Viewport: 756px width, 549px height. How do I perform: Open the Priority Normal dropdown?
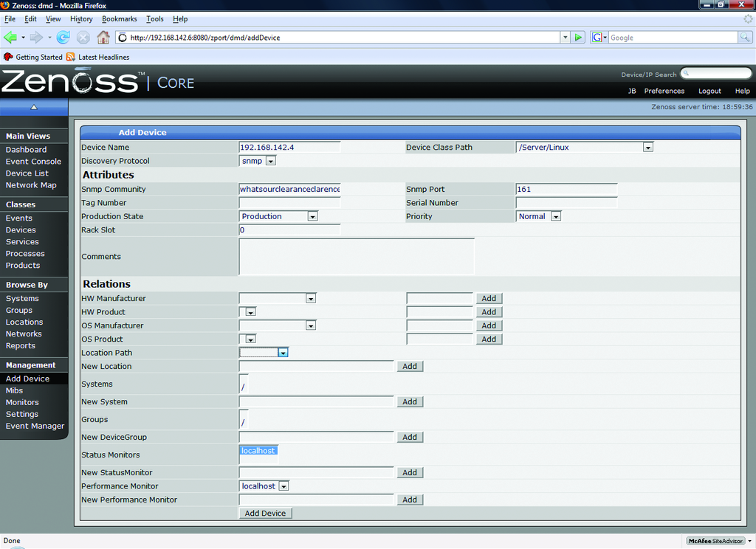pyautogui.click(x=556, y=217)
